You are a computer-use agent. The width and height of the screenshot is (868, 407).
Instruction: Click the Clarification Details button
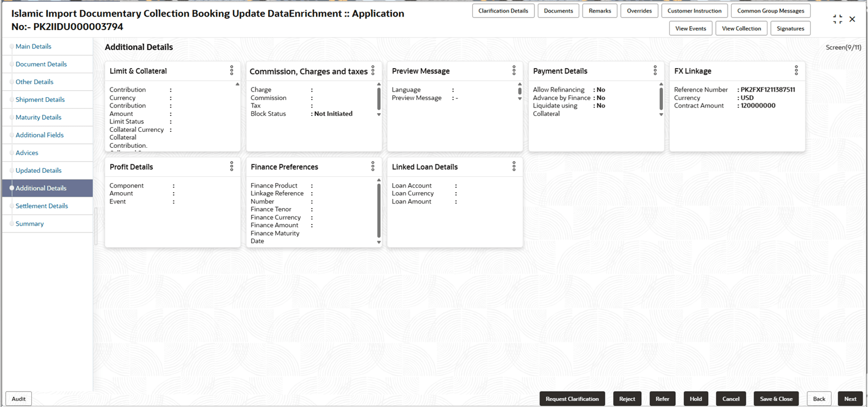coord(503,11)
